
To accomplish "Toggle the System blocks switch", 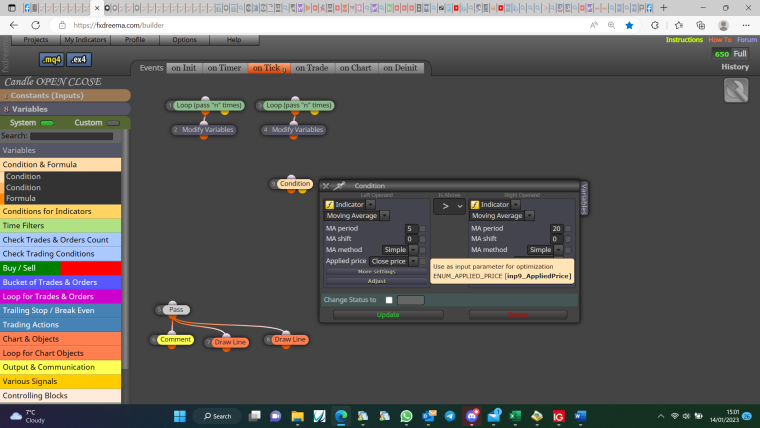I will pyautogui.click(x=47, y=123).
